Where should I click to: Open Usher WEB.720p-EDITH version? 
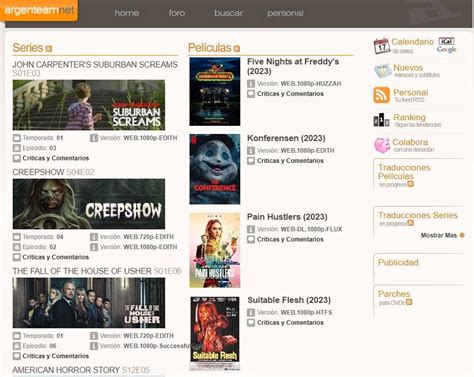coord(148,336)
